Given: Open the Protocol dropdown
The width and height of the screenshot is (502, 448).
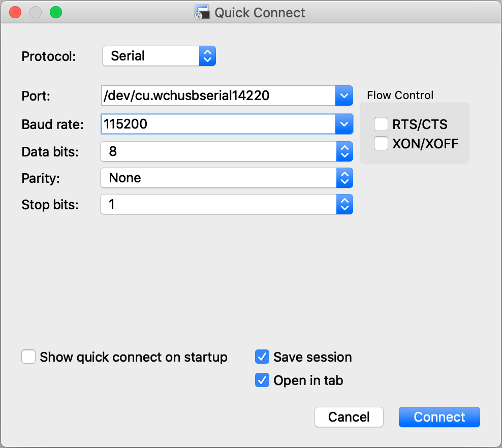Looking at the screenshot, I should (x=159, y=56).
